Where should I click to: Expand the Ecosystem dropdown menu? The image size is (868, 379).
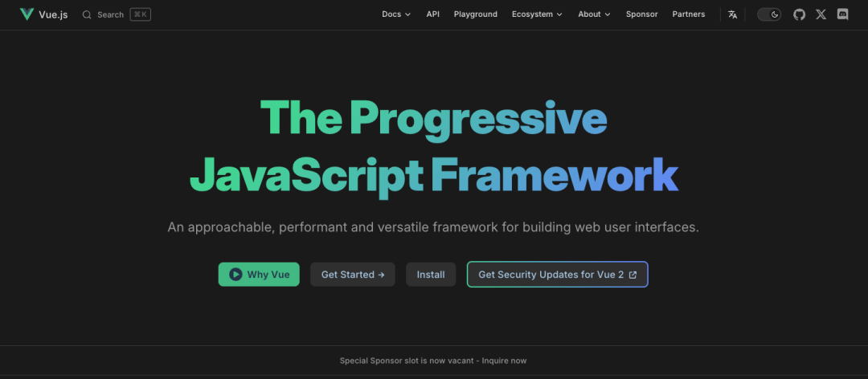[x=537, y=14]
